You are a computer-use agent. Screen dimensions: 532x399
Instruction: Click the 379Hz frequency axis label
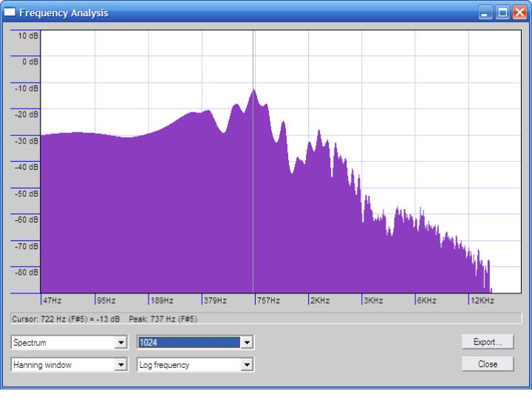215,300
